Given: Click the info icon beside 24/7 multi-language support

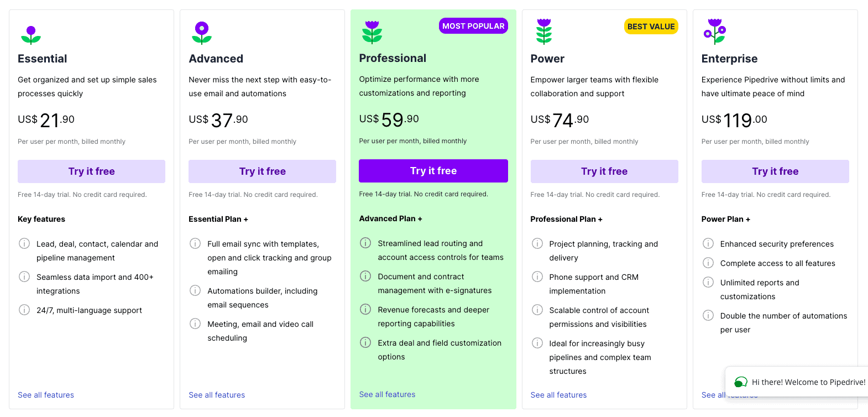Looking at the screenshot, I should 24,310.
